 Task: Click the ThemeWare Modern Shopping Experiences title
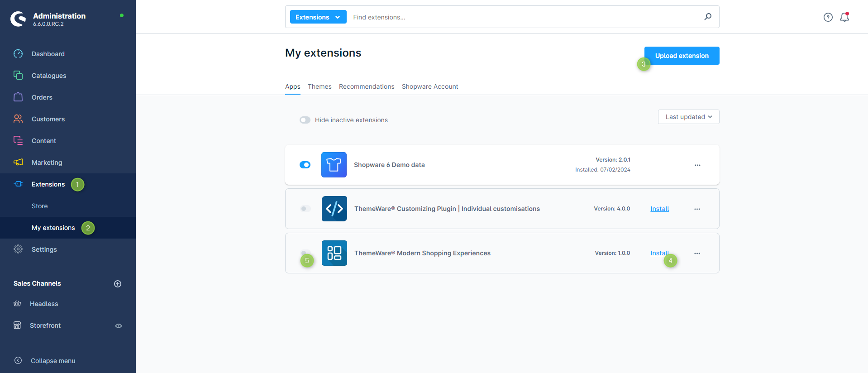(x=422, y=253)
